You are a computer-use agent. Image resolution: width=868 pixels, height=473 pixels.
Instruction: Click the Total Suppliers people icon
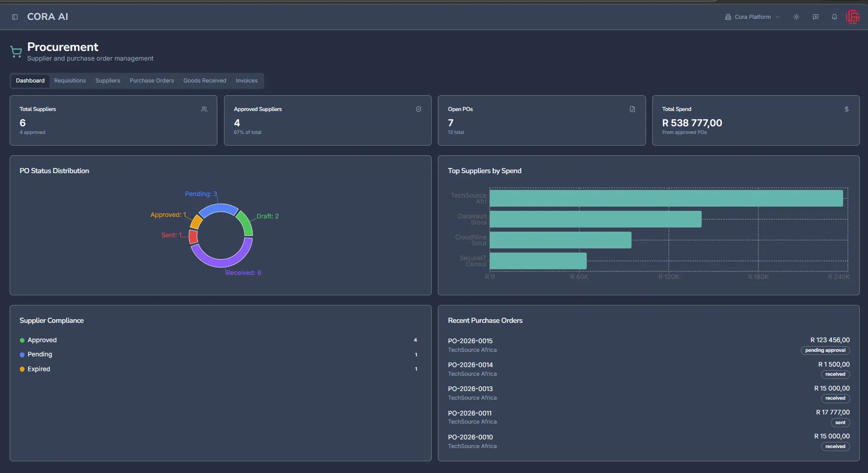pyautogui.click(x=204, y=109)
